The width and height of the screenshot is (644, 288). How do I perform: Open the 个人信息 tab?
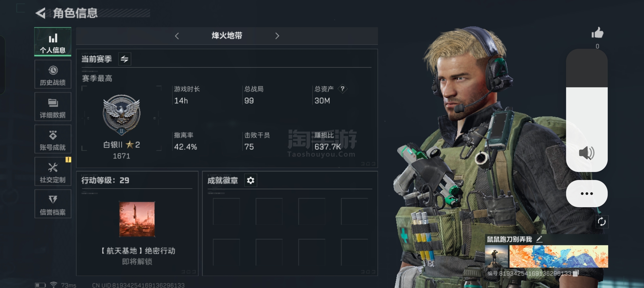[53, 42]
